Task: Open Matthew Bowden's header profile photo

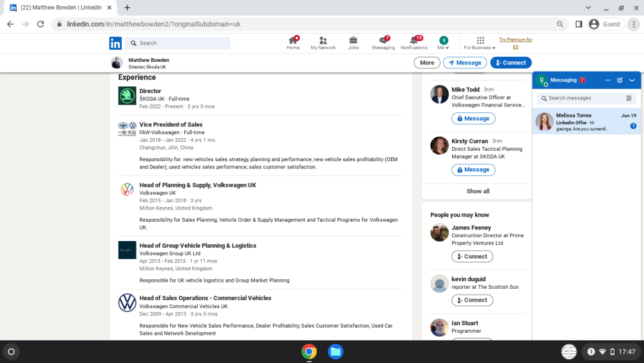Action: pyautogui.click(x=117, y=63)
